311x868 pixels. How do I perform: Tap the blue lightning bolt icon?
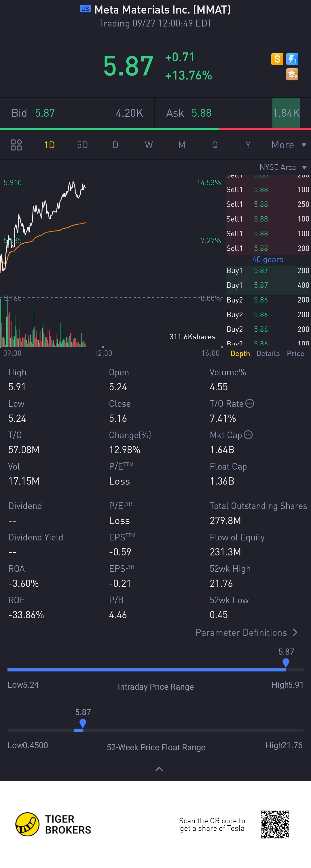click(292, 59)
